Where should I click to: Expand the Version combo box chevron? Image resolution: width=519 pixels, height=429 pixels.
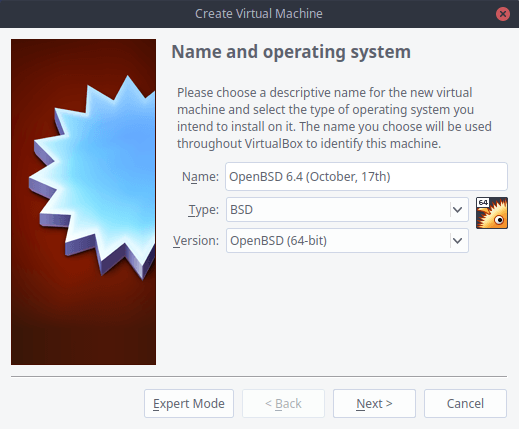point(458,240)
